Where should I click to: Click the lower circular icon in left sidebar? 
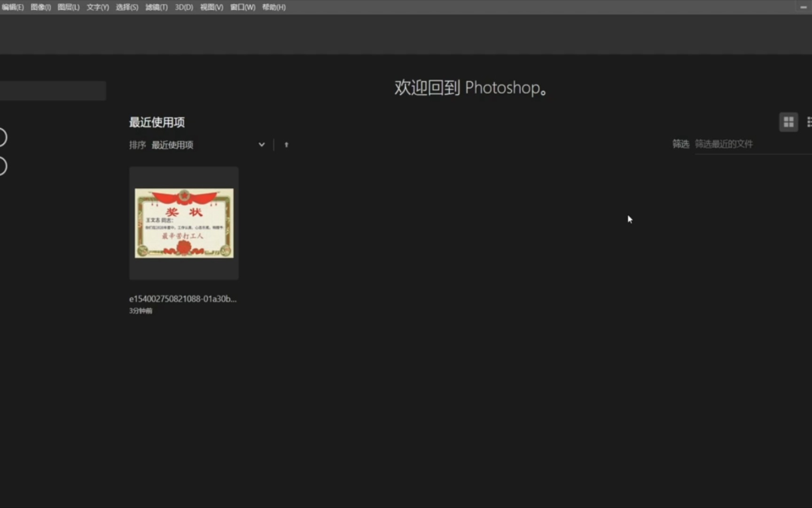pos(1,166)
